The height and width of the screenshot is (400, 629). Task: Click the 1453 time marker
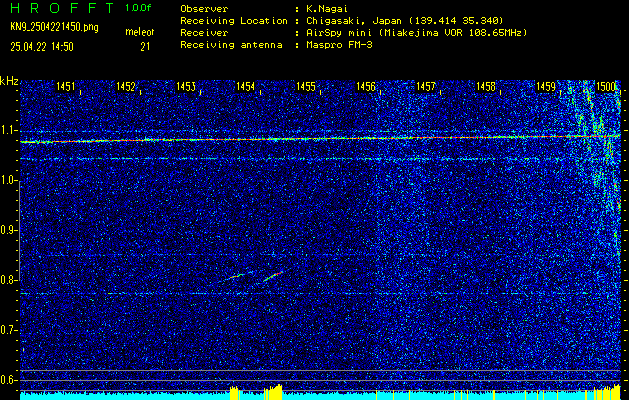(x=186, y=86)
